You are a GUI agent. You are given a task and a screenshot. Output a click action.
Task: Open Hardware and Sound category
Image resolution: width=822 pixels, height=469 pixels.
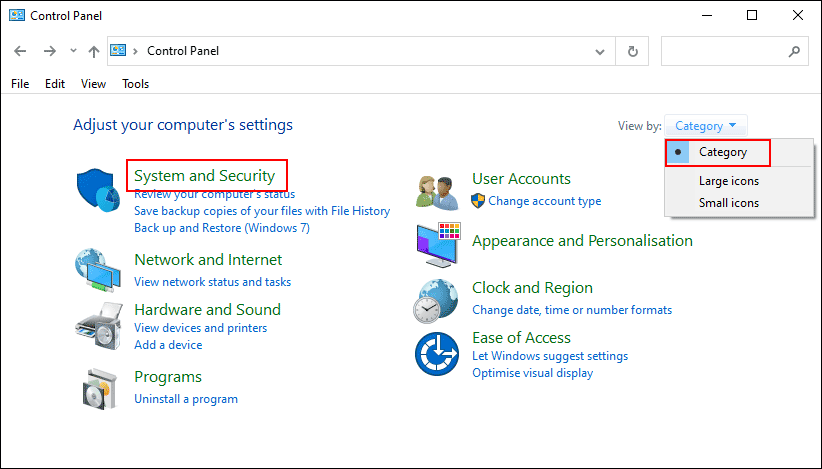(208, 309)
